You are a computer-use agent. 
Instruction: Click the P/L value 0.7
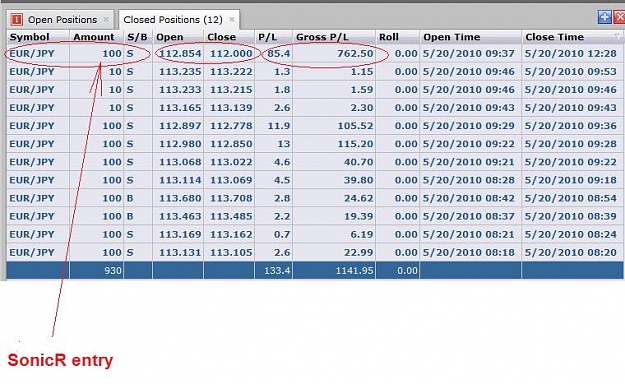[282, 234]
